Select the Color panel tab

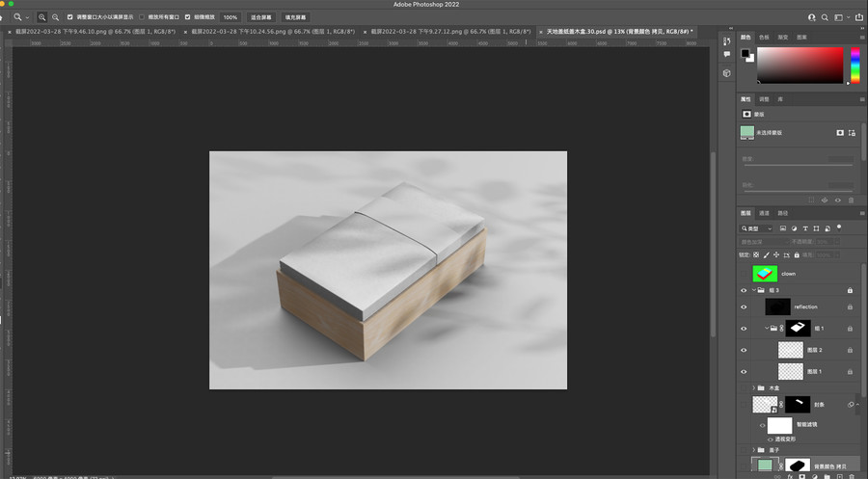tap(746, 37)
